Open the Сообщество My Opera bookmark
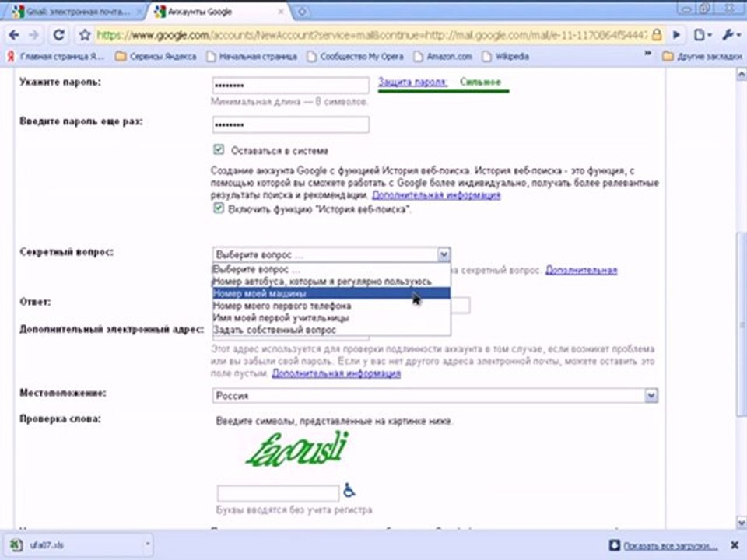Screen dimensions: 747x560 click(x=355, y=56)
